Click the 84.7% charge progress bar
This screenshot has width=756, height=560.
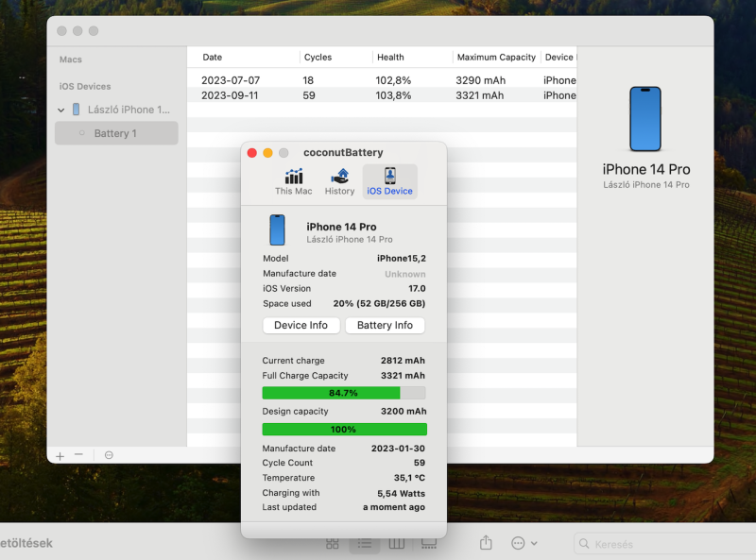pyautogui.click(x=344, y=393)
